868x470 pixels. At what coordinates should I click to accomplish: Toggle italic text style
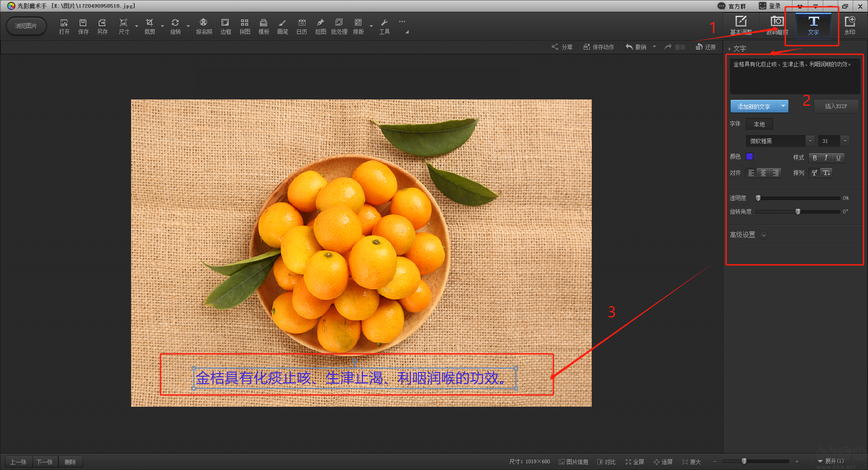(x=826, y=158)
